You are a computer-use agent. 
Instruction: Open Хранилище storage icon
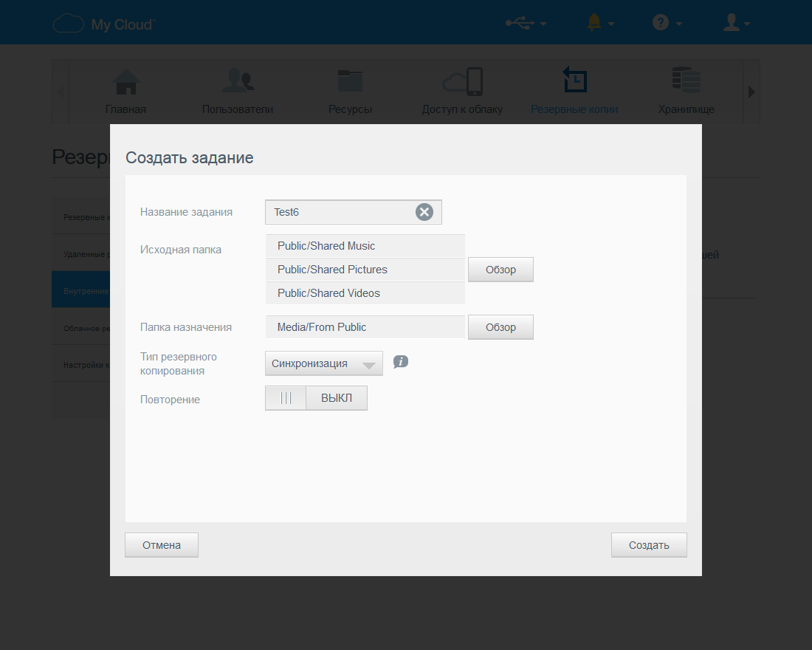[687, 81]
